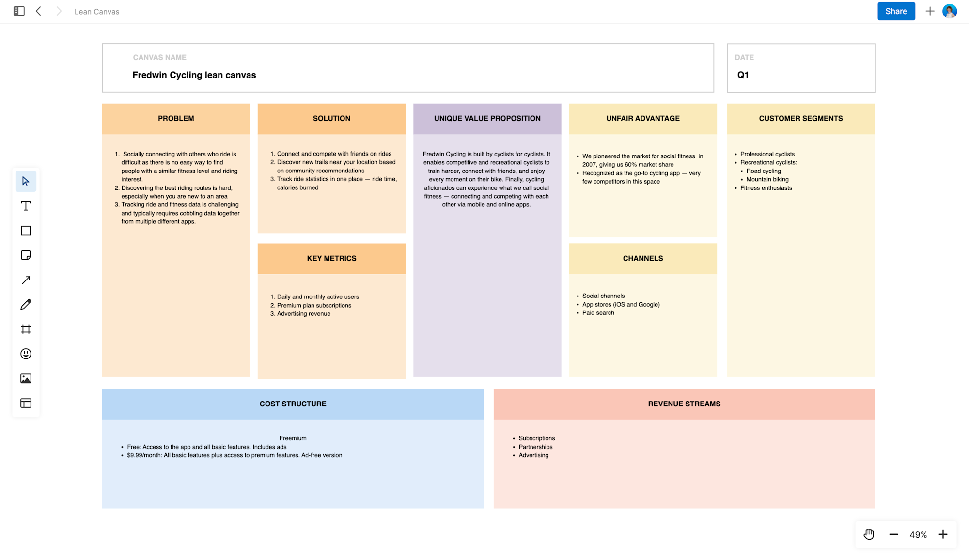Image resolution: width=969 pixels, height=560 pixels.
Task: Click the Share button
Action: tap(896, 11)
